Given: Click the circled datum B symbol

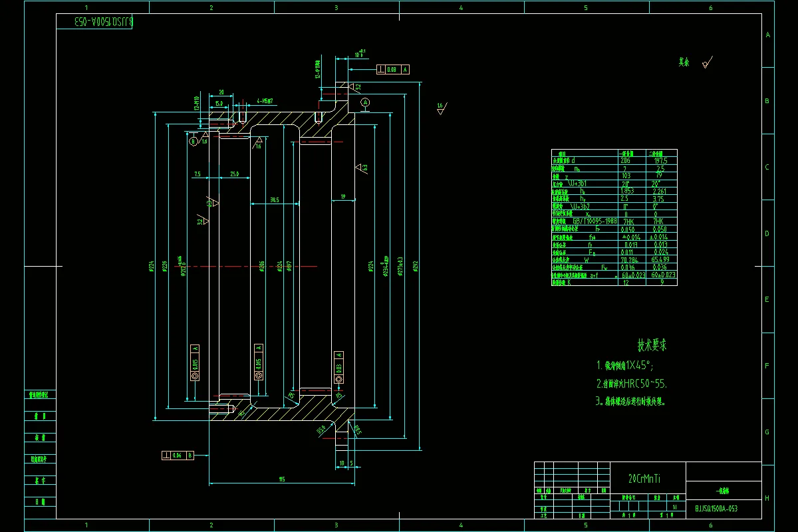Looking at the screenshot, I should (x=193, y=141).
